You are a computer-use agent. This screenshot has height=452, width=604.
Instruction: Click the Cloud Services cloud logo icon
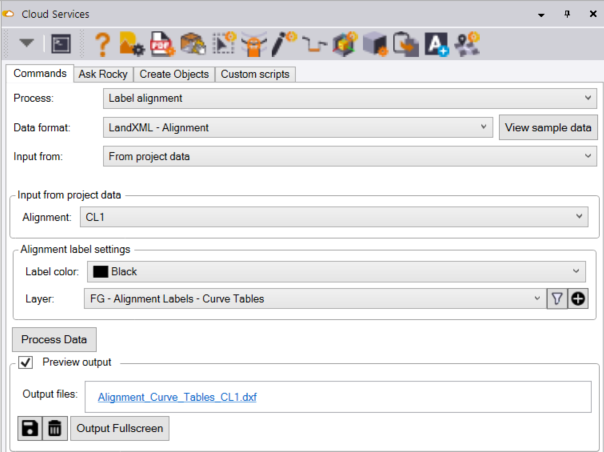[x=8, y=14]
